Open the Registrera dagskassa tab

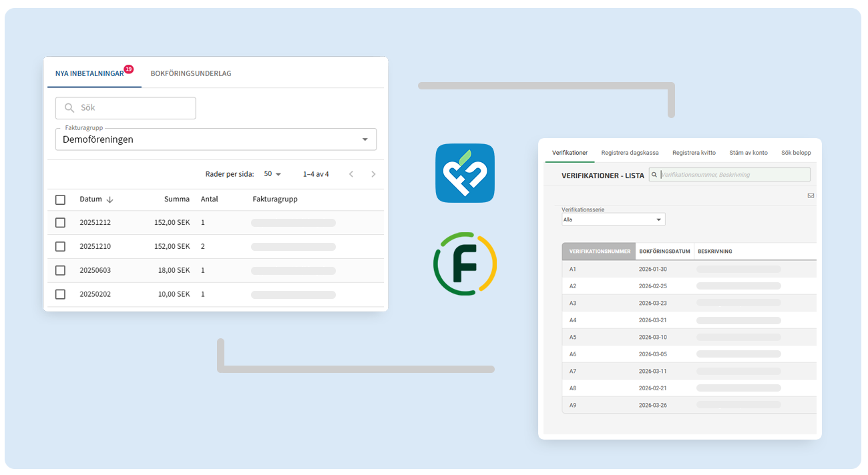click(630, 153)
